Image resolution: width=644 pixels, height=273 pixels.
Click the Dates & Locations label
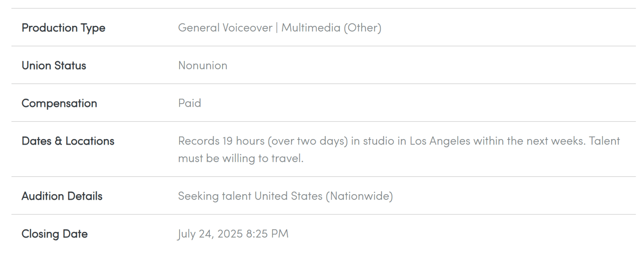(x=68, y=141)
